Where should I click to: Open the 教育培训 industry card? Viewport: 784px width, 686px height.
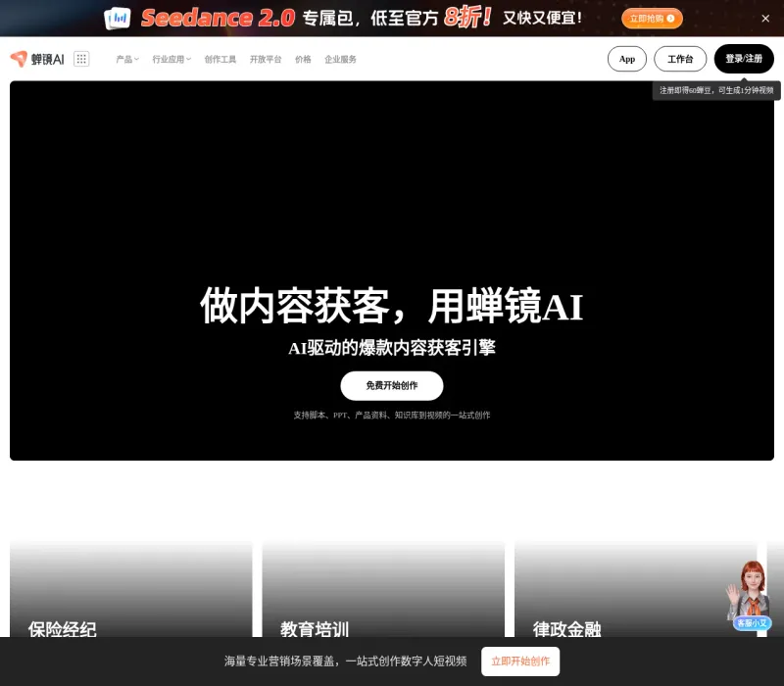pos(383,589)
